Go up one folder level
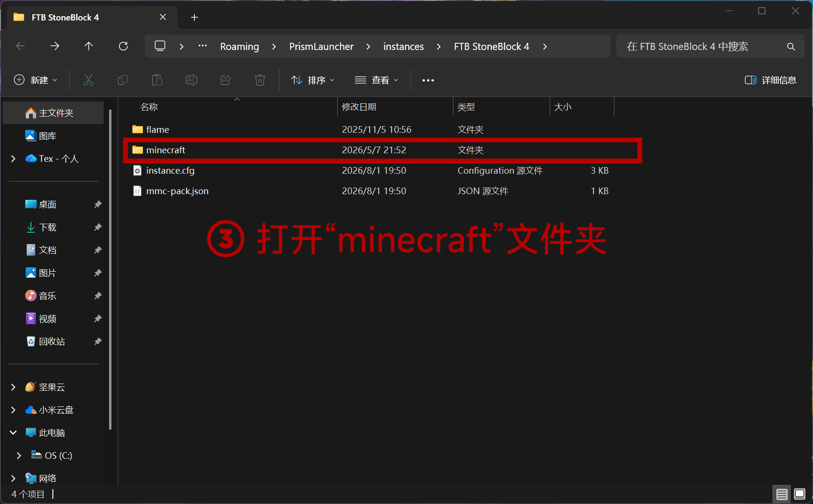The height and width of the screenshot is (504, 813). click(89, 46)
